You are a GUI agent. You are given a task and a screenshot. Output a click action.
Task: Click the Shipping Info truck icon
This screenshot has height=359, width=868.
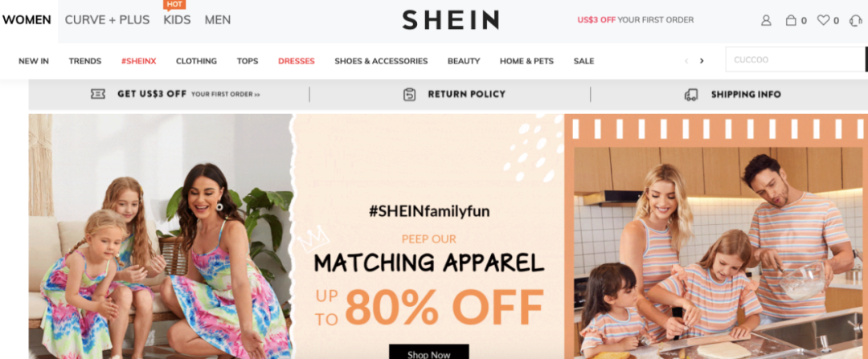click(691, 95)
